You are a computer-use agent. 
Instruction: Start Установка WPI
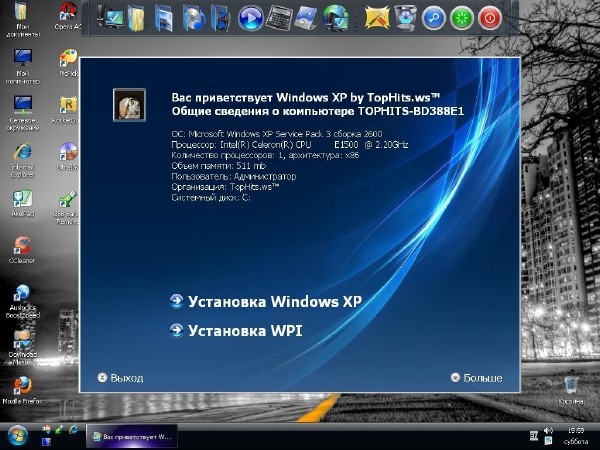click(x=245, y=331)
